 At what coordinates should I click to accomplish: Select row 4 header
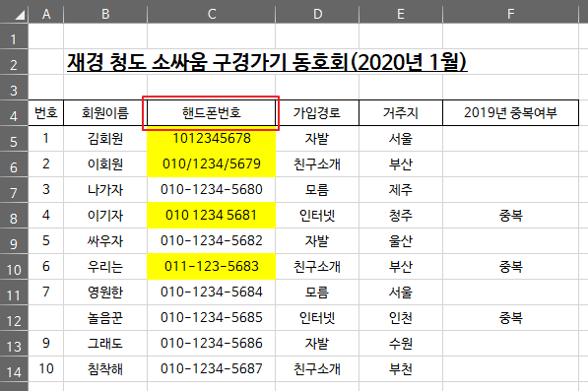[x=14, y=113]
